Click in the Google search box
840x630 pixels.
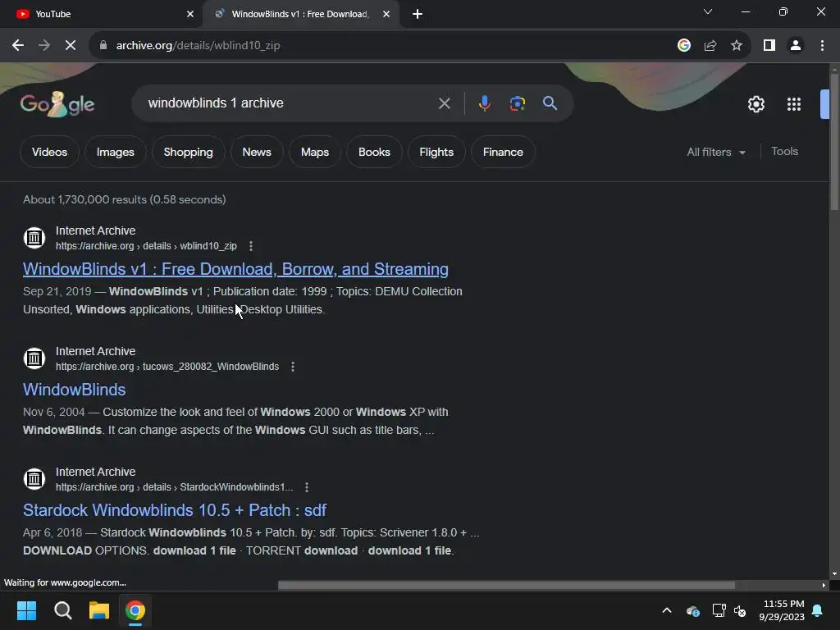point(290,103)
